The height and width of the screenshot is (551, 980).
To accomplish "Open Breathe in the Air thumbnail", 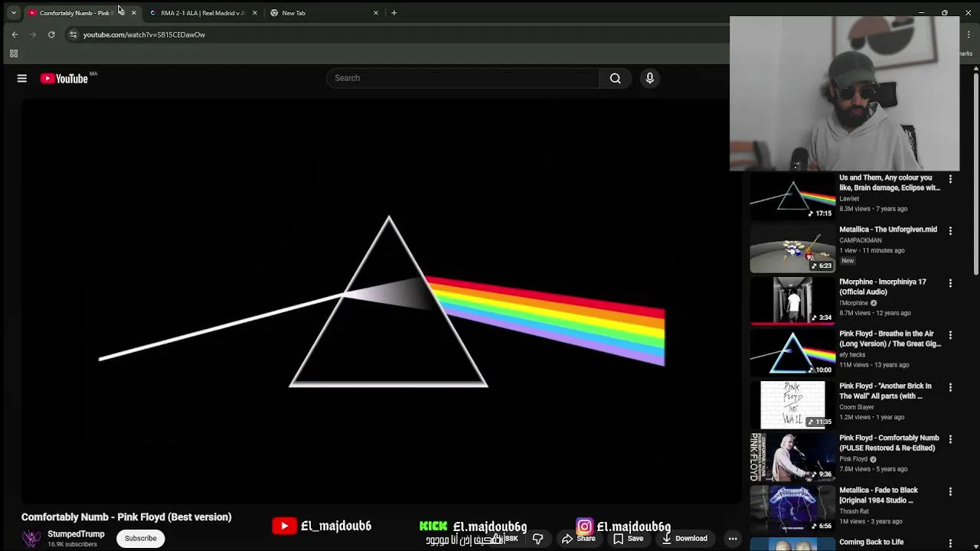I will pyautogui.click(x=792, y=353).
